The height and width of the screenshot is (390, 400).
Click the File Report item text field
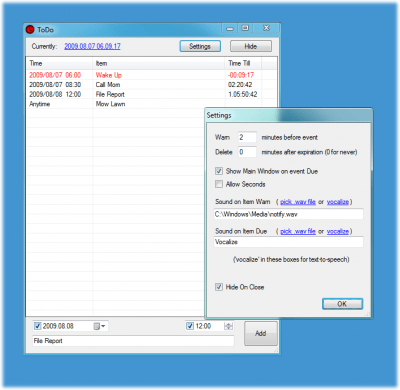[x=133, y=341]
